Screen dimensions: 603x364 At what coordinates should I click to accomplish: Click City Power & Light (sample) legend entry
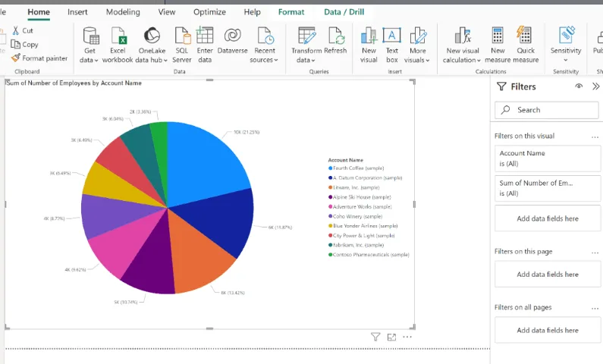coord(362,235)
